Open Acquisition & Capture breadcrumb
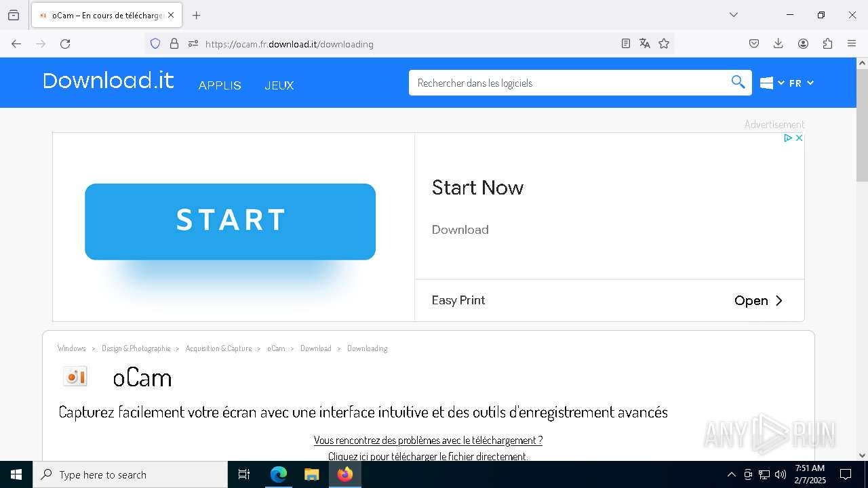The width and height of the screenshot is (868, 488). click(218, 348)
